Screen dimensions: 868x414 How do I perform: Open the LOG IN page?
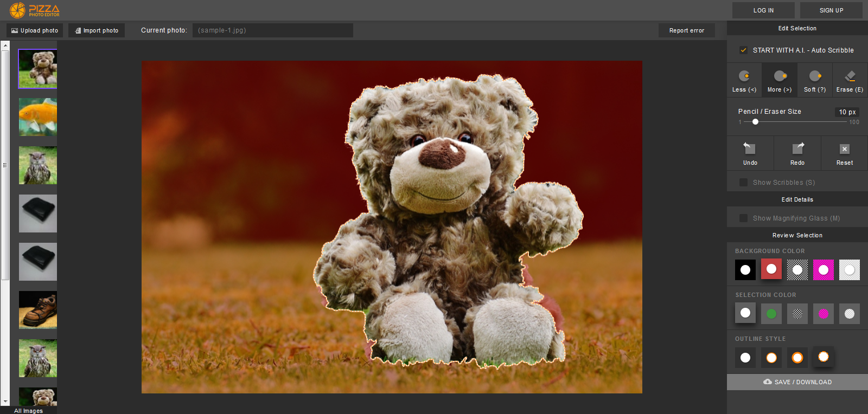pyautogui.click(x=763, y=10)
